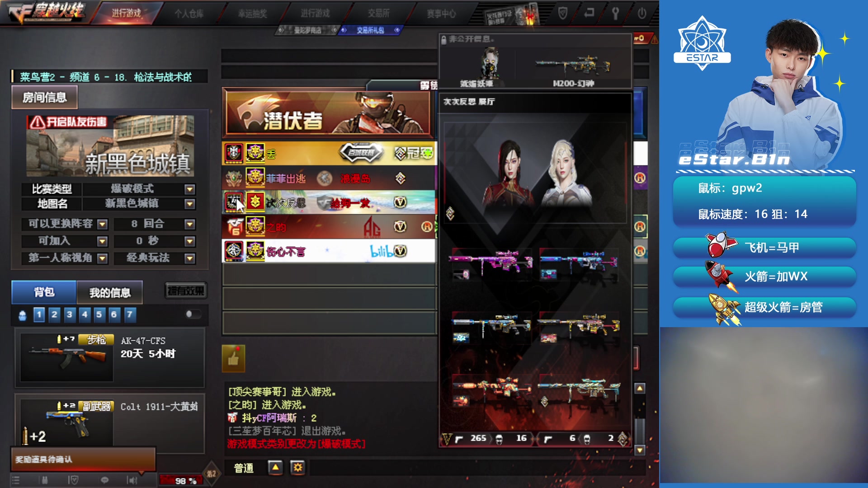
Task: Select the 背包 tab
Action: pyautogui.click(x=44, y=292)
